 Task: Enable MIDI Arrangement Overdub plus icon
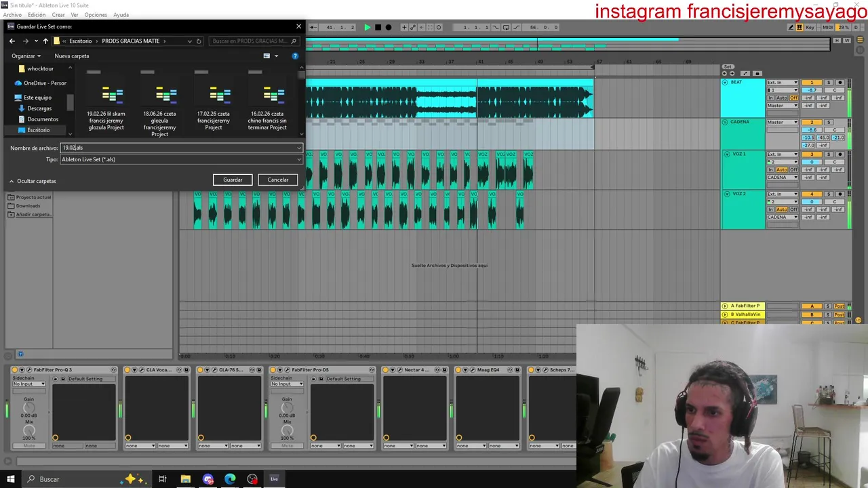tap(404, 27)
